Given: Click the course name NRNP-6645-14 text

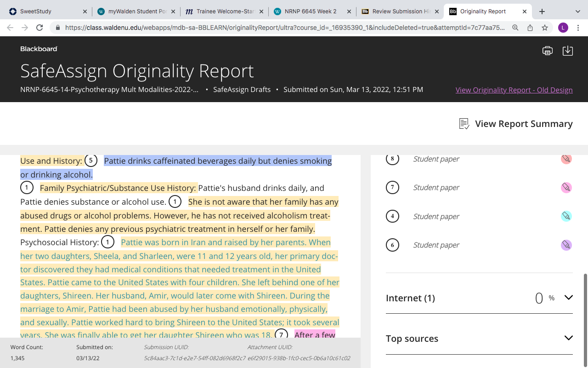Looking at the screenshot, I should [109, 90].
